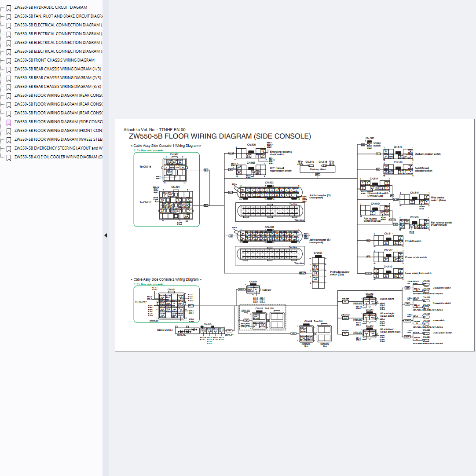This screenshot has width=476, height=476.
Task: Open FAN, PILOT AND BRAKE CIRCUIT bookmark
Action: 58,16
